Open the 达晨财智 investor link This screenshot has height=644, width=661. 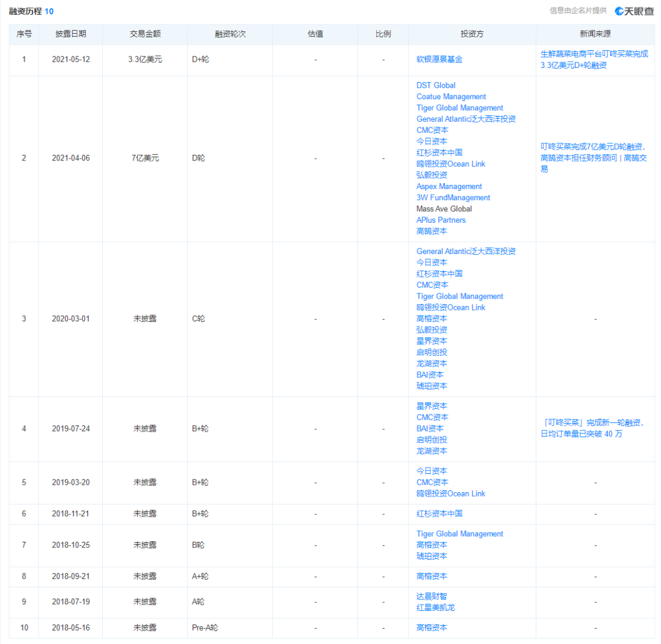pos(431,596)
